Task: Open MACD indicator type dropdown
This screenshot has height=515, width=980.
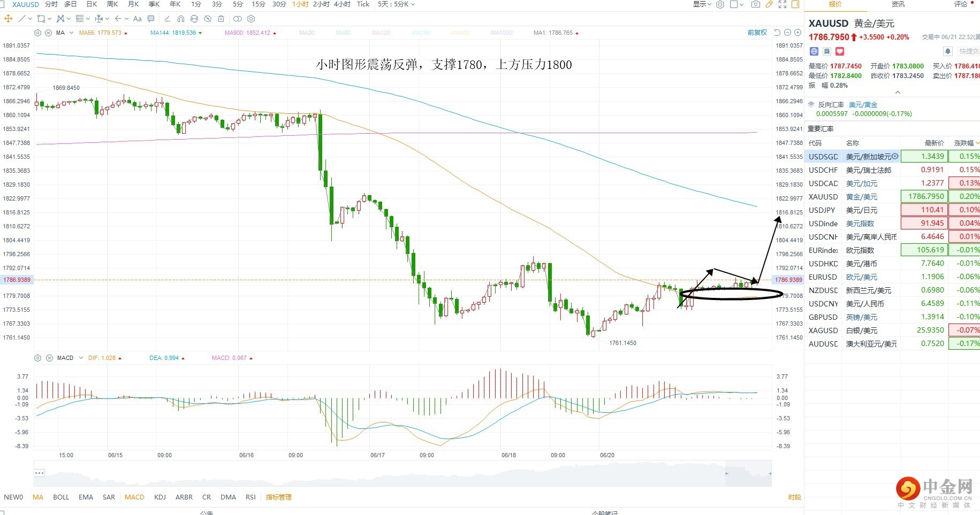Action: (x=81, y=358)
